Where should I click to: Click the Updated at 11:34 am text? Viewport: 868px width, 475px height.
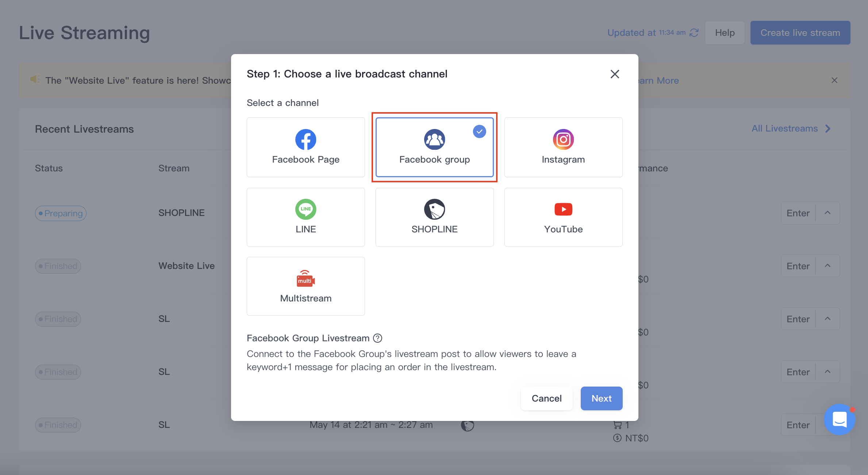coord(646,33)
